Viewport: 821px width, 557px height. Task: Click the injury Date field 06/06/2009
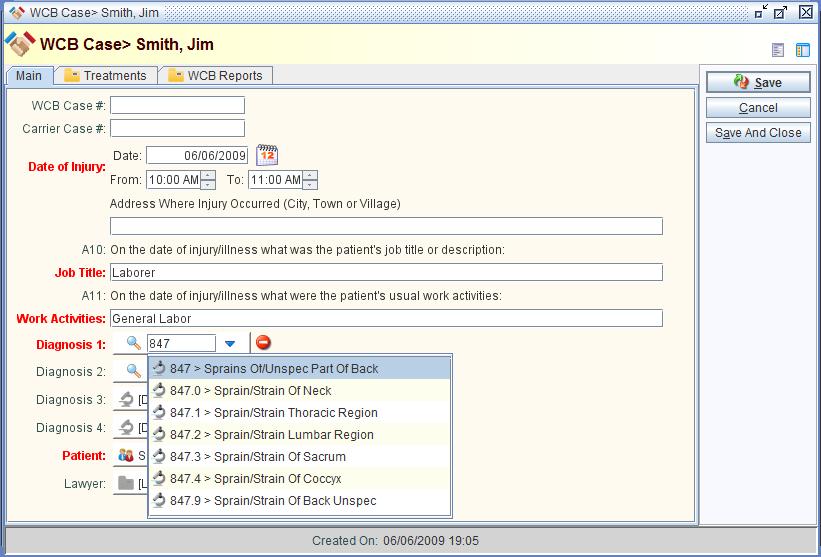point(197,155)
